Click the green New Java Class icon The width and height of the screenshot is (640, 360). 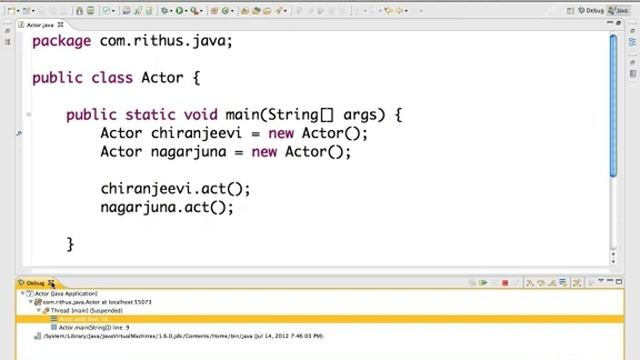225,11
